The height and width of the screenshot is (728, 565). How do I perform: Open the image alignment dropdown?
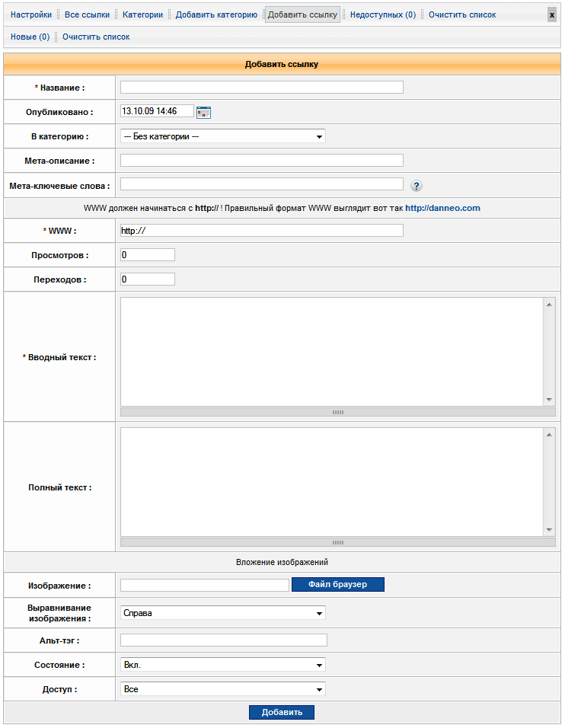coord(222,613)
